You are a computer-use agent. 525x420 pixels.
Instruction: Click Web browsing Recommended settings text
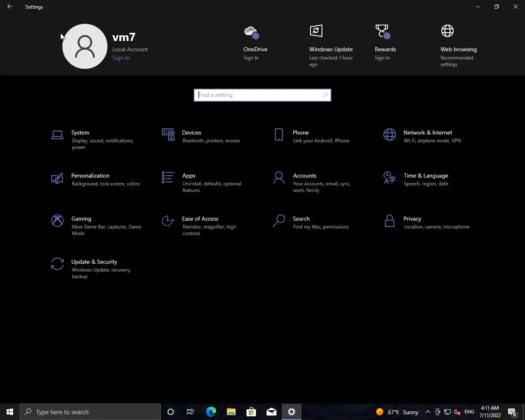[x=457, y=61]
